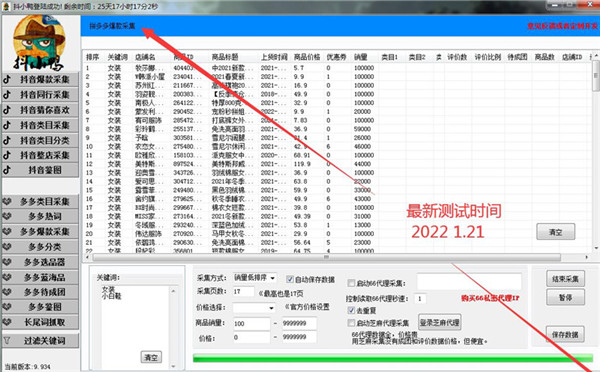
Task: Clear the table with its 清空 button
Action: [x=556, y=232]
